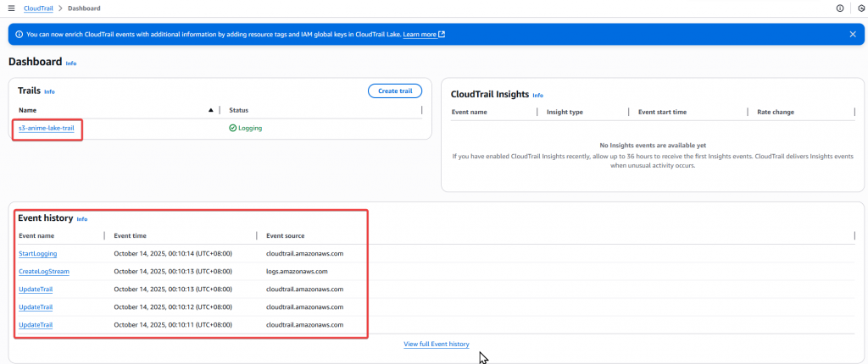The height and width of the screenshot is (364, 868).
Task: Click the external link icon after Learn more
Action: click(442, 35)
